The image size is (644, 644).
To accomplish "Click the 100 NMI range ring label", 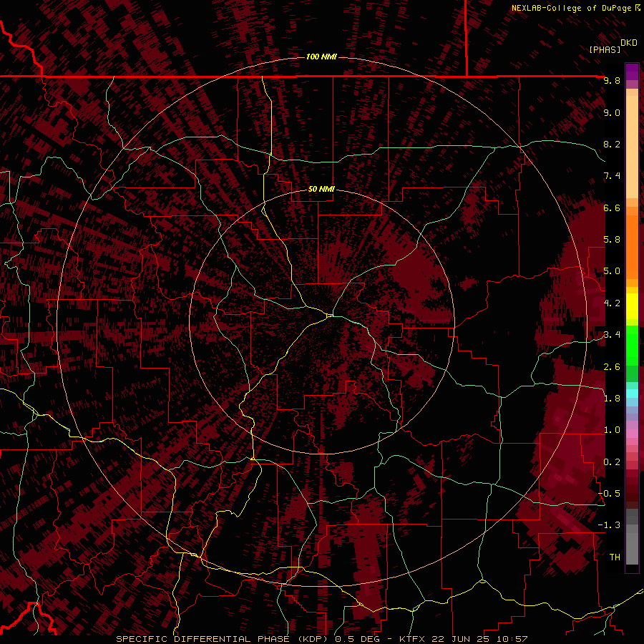I will (321, 57).
